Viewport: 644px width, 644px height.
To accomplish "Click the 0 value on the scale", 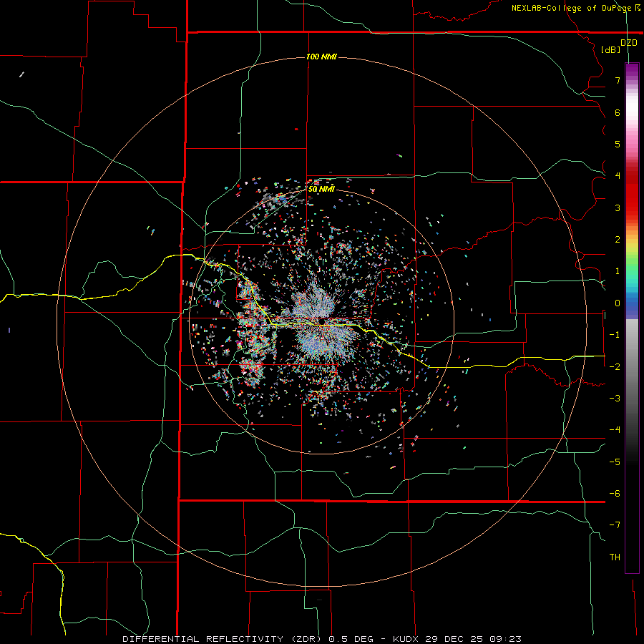I will (618, 303).
